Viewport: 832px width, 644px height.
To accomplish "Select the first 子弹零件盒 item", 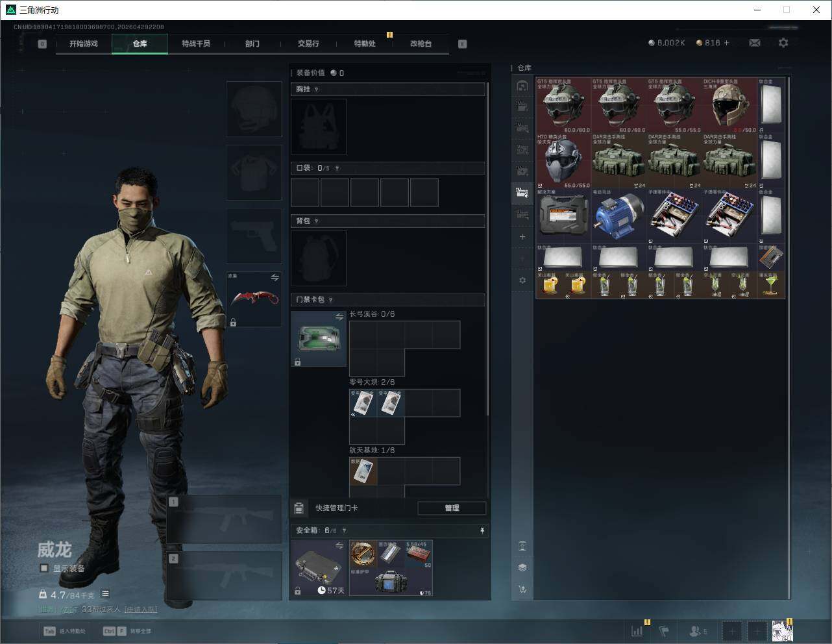I will tap(674, 216).
